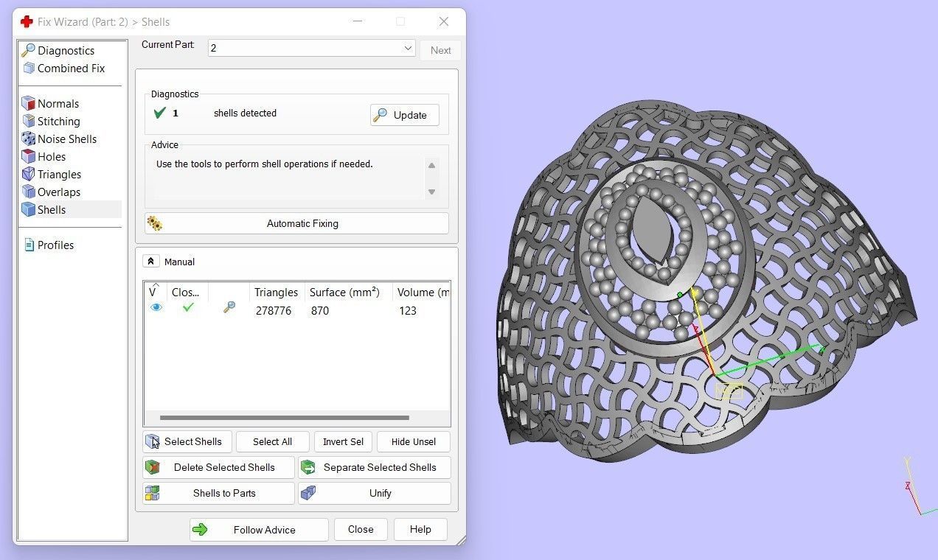Click the gear icon on Automatic Fixing
The image size is (938, 560).
155,223
